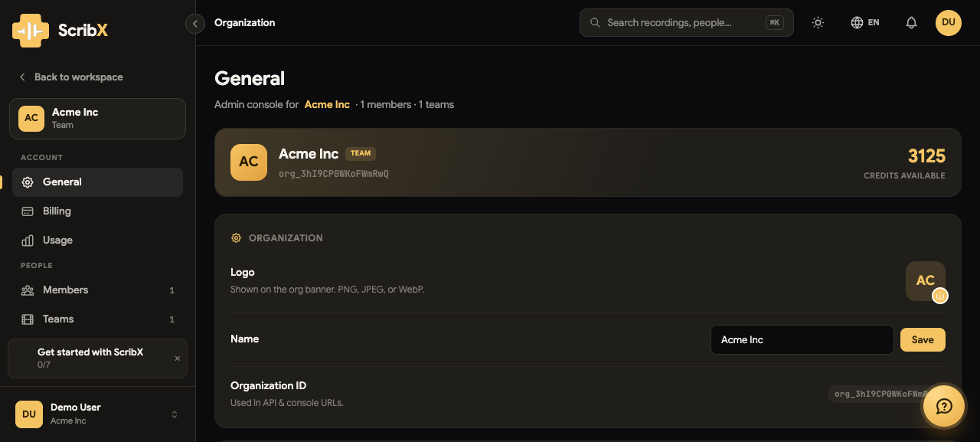Click the ⌘K shortcut badge
Screen dimensions: 980x442
(775, 23)
